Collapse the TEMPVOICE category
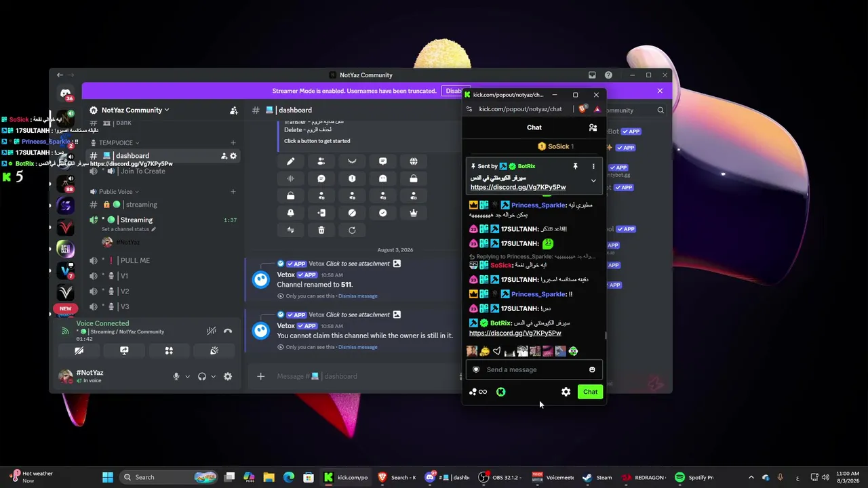868x488 pixels. click(119, 143)
